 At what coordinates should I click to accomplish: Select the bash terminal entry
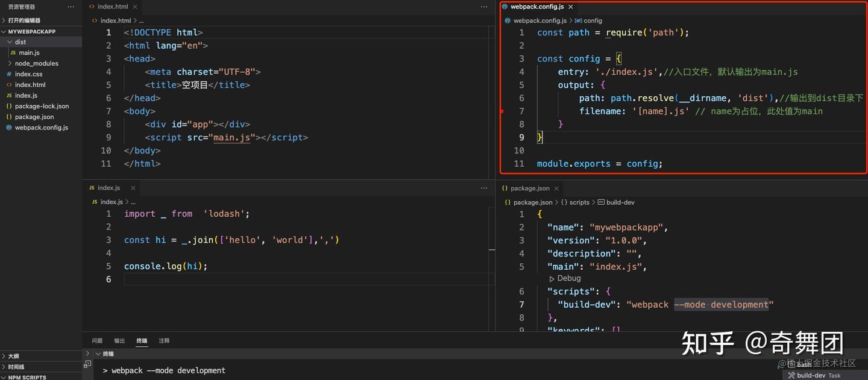coord(805,364)
